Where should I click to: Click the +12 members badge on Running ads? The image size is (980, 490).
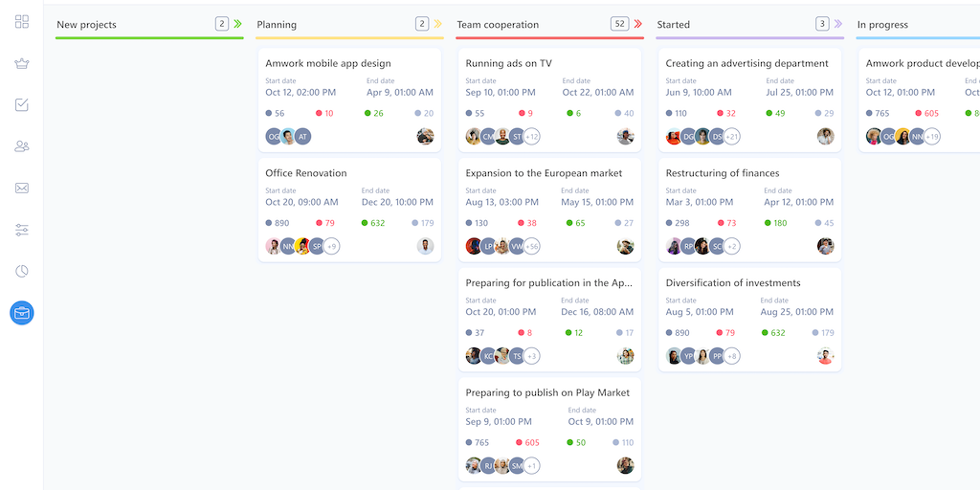pyautogui.click(x=531, y=137)
